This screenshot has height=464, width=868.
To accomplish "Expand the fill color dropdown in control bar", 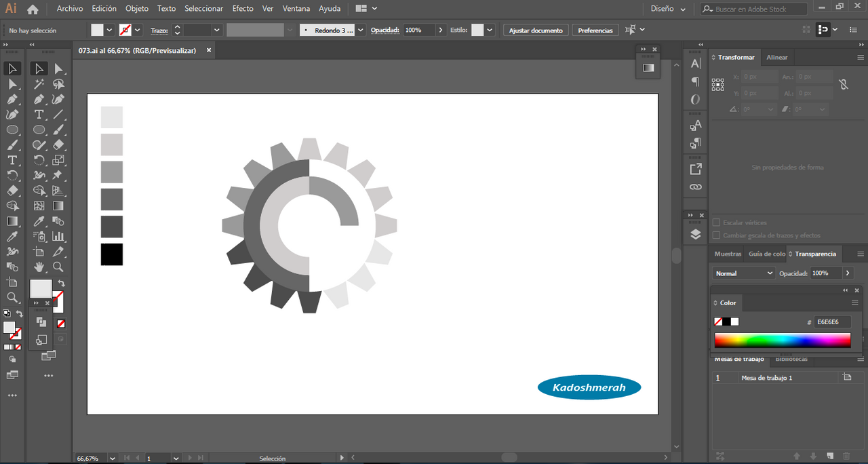I will click(109, 30).
